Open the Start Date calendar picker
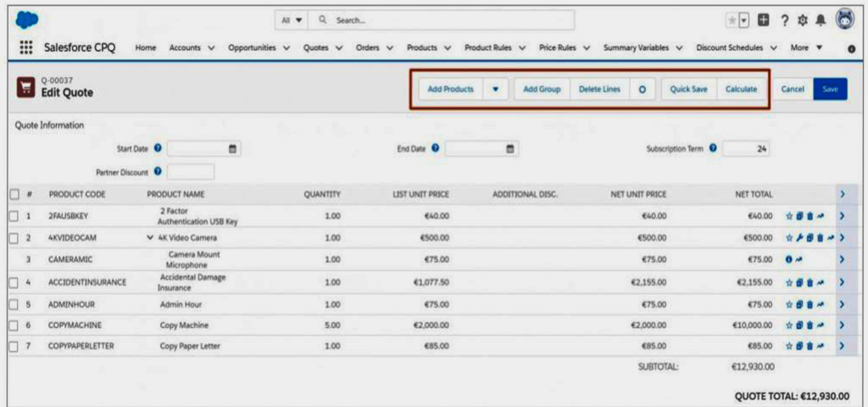The width and height of the screenshot is (868, 407). pyautogui.click(x=232, y=148)
